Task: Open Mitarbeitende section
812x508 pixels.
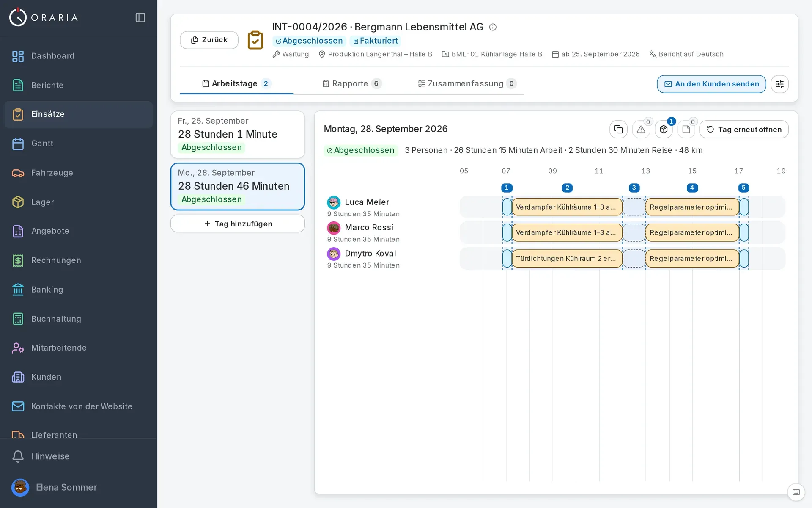Action: click(x=79, y=348)
